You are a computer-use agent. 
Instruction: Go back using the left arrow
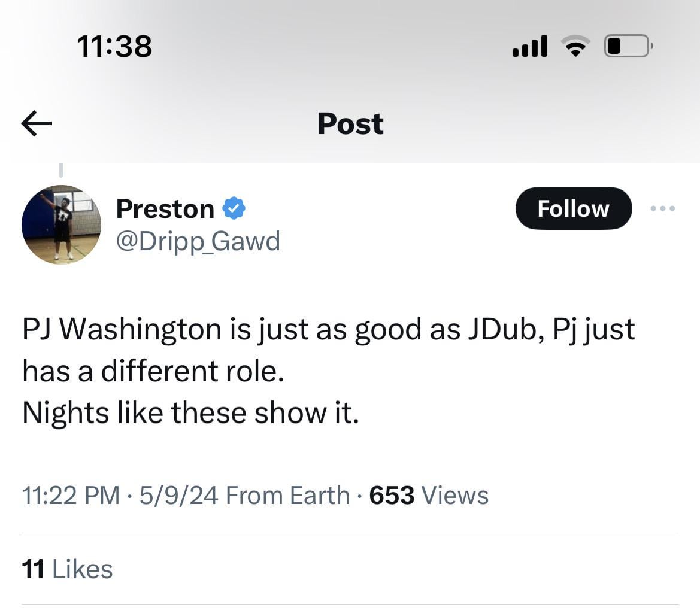point(37,123)
